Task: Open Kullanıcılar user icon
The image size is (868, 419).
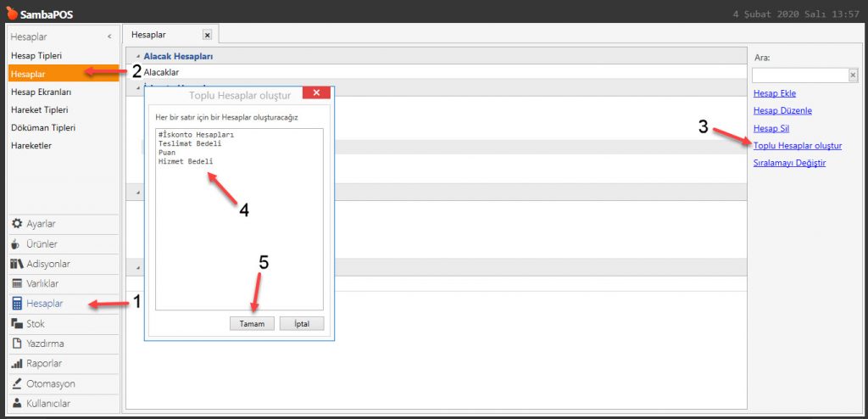Action: (17, 404)
